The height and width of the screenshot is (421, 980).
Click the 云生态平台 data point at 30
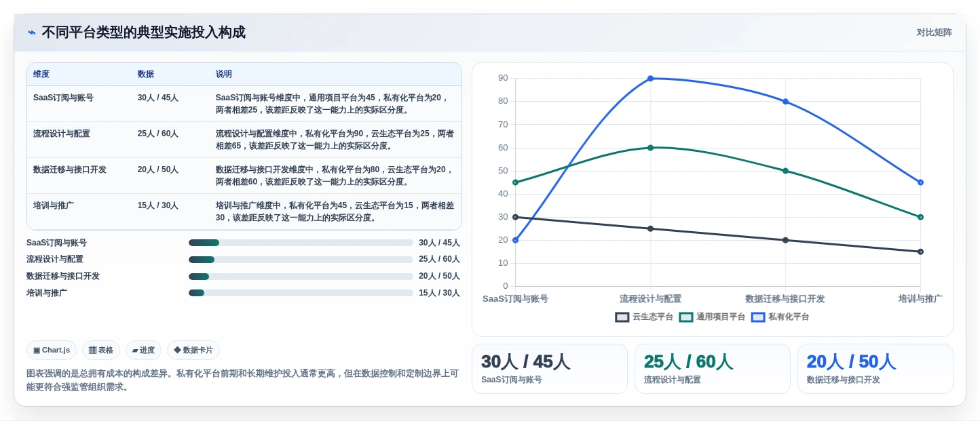click(515, 217)
